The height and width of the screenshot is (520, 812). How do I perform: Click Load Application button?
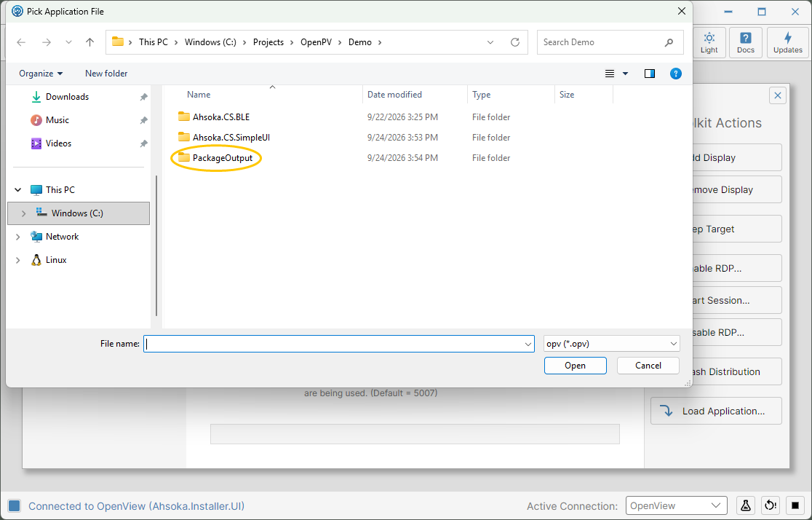[716, 411]
